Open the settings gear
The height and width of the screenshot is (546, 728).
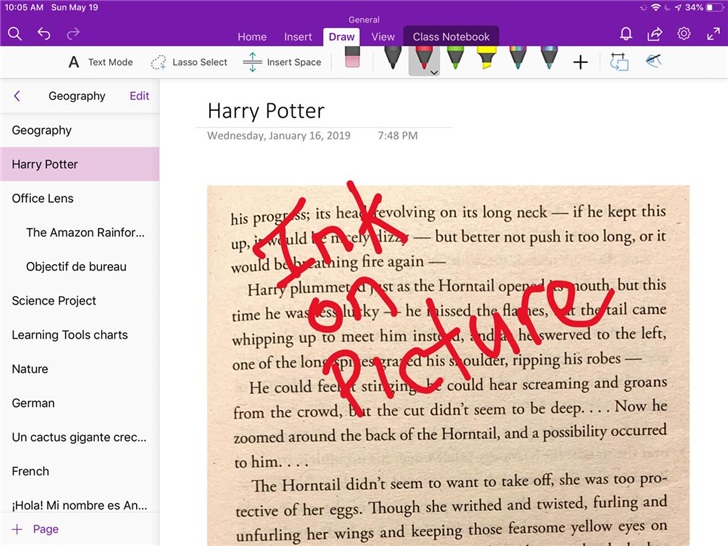684,34
